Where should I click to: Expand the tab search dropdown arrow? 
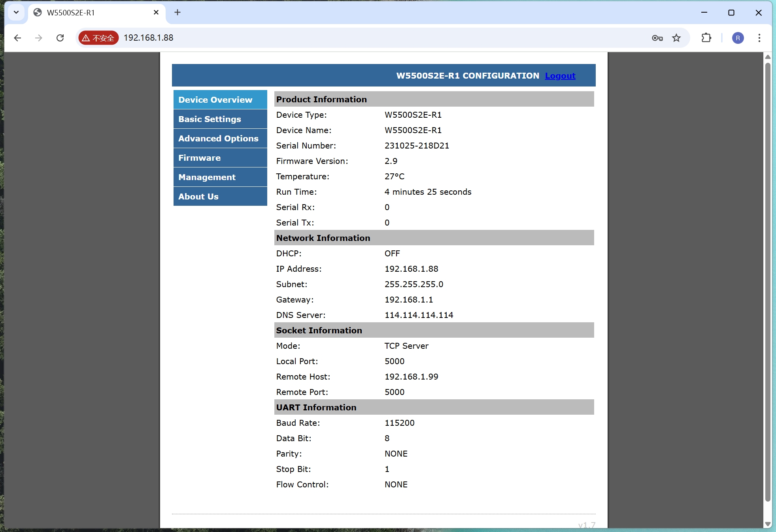[16, 13]
